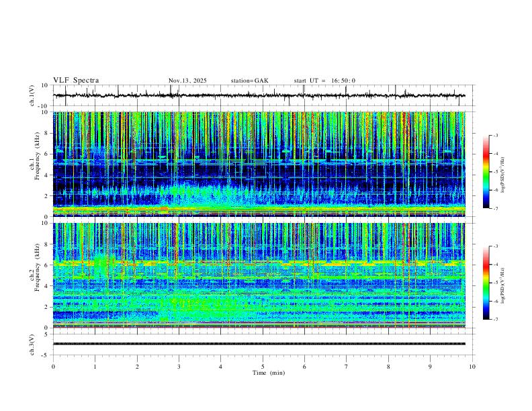The height and width of the screenshot is (411, 532).
Task: Click the ch.3(V) axis label
Action: pos(32,345)
